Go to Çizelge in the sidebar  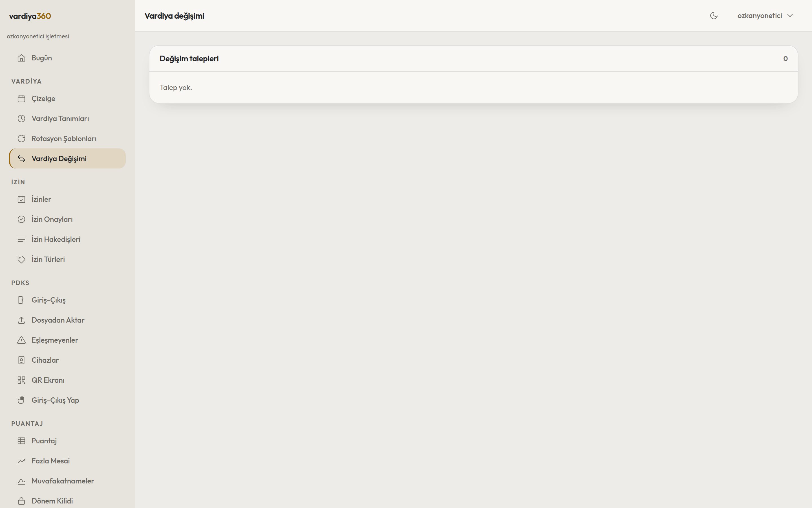pos(67,98)
